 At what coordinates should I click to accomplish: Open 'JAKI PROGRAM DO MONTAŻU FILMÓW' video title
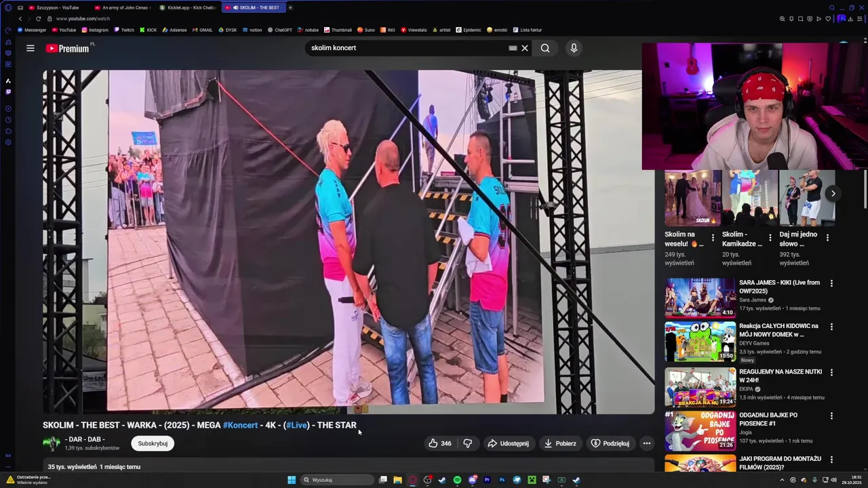780,463
